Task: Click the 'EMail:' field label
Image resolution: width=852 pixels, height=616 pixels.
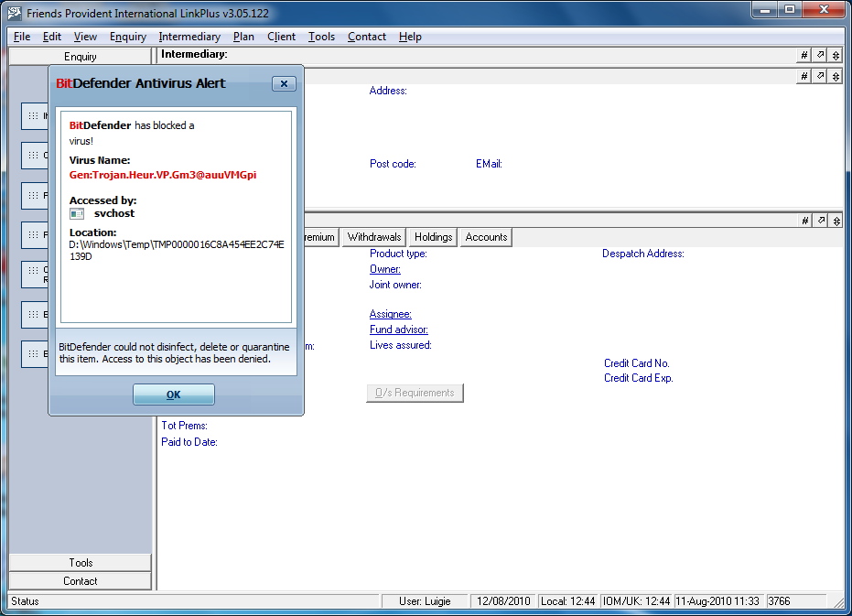Action: click(x=489, y=164)
